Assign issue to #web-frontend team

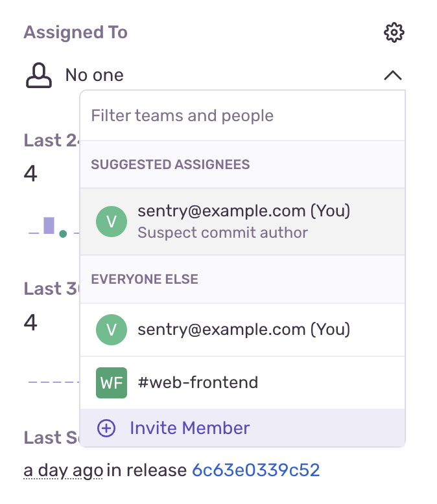coord(198,383)
